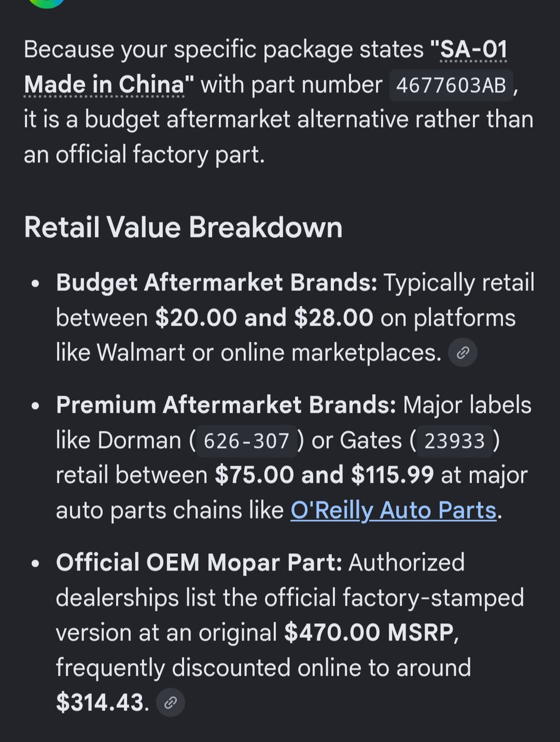Viewport: 560px width, 742px height.
Task: Tap the colorful assistant avatar icon
Action: pyautogui.click(x=46, y=3)
